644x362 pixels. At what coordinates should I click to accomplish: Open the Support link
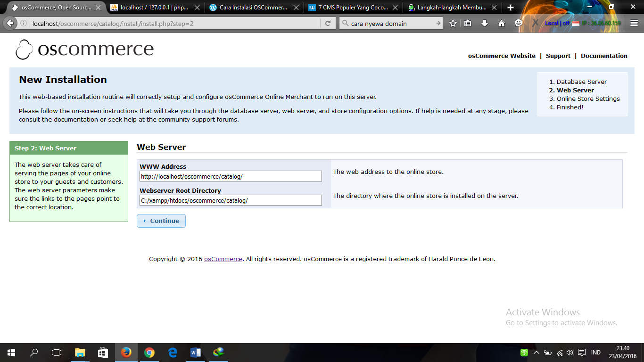click(x=558, y=56)
